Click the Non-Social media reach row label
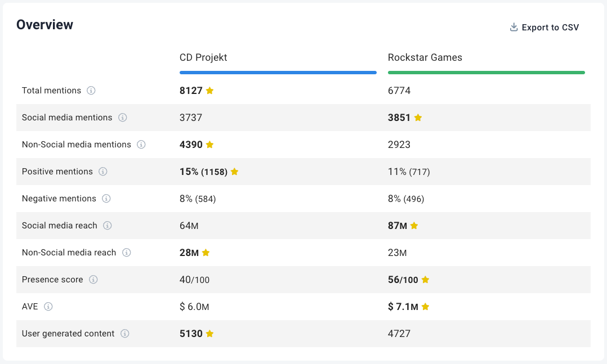 coord(69,253)
